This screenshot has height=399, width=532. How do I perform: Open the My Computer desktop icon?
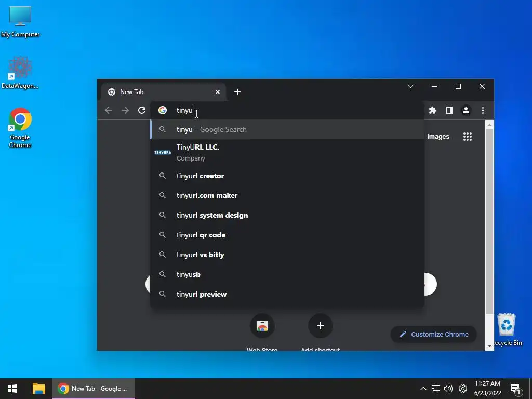click(20, 21)
